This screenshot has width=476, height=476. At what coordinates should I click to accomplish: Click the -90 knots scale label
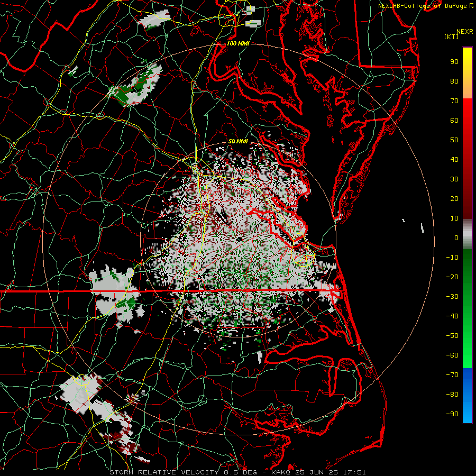pos(452,414)
